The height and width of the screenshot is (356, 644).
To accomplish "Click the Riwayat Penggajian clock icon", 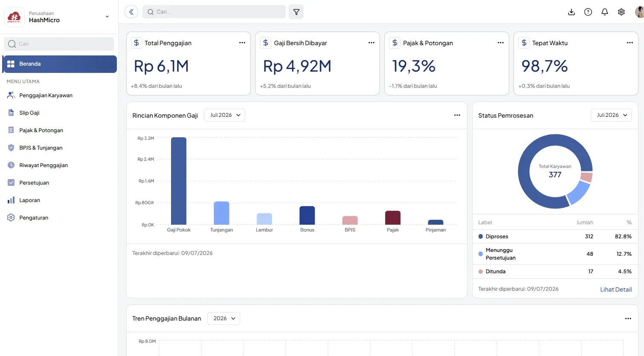I will [x=11, y=165].
